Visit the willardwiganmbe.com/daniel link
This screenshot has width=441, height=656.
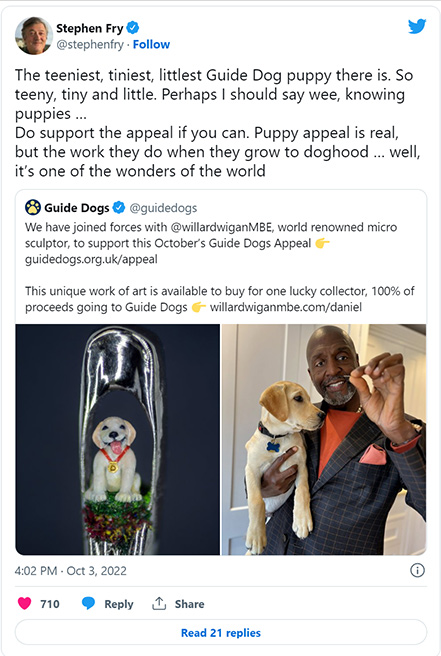(x=286, y=307)
